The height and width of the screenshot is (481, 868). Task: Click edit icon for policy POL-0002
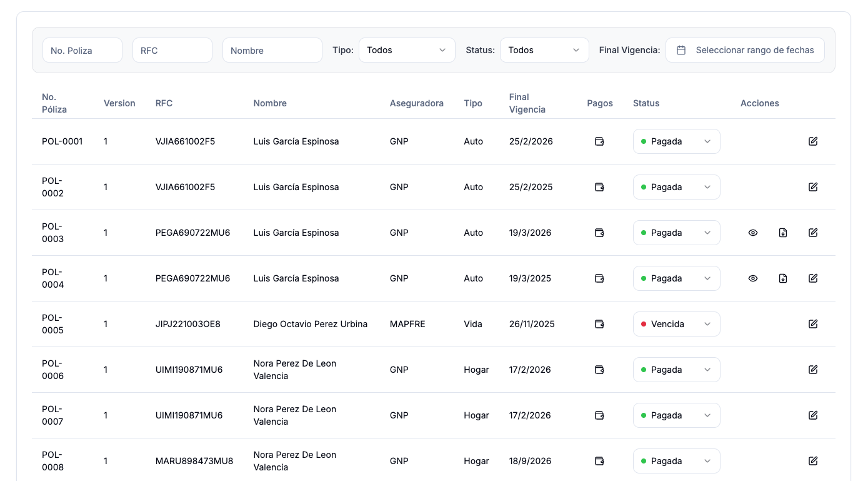813,187
